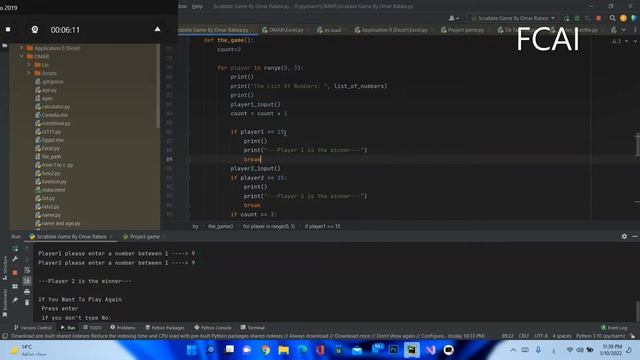The width and height of the screenshot is (640, 360).
Task: Rerun program from Run panel
Action: coord(15,248)
